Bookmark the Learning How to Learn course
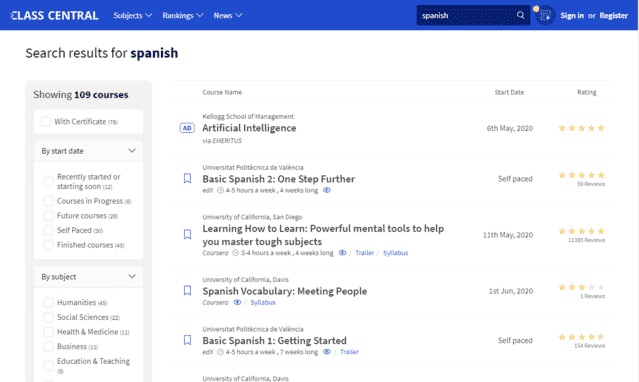This screenshot has height=382, width=639. tap(187, 234)
